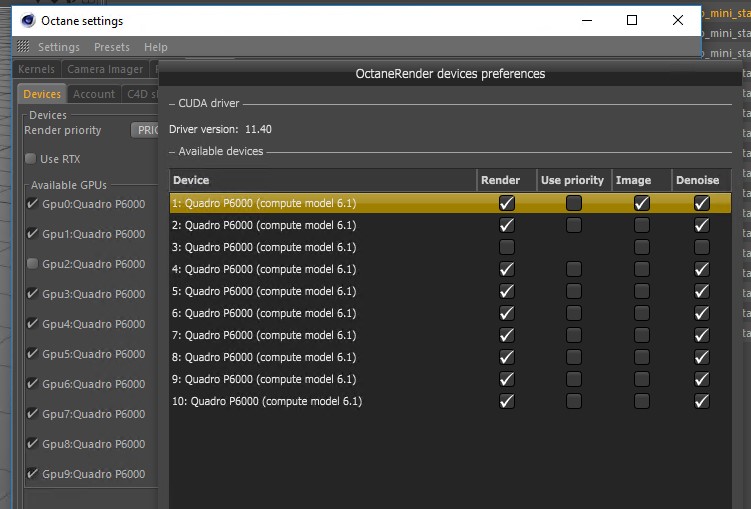Viewport: 751px width, 509px height.
Task: Toggle Image checkbox for device 1
Action: tap(642, 203)
